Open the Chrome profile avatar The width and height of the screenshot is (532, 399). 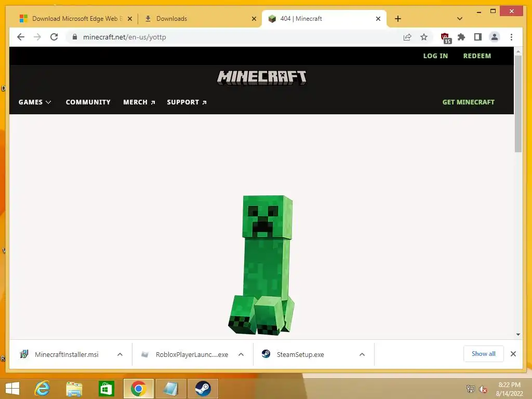[495, 37]
